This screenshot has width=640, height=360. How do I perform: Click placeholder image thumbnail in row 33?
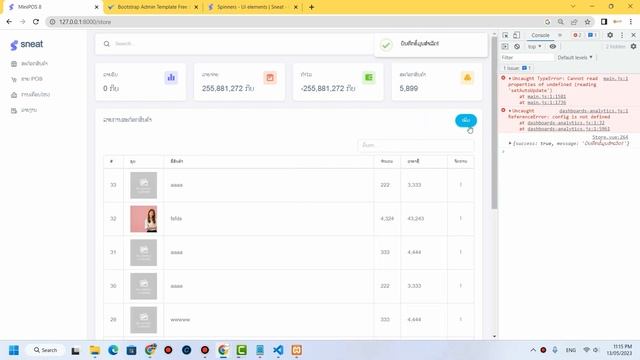coord(144,185)
